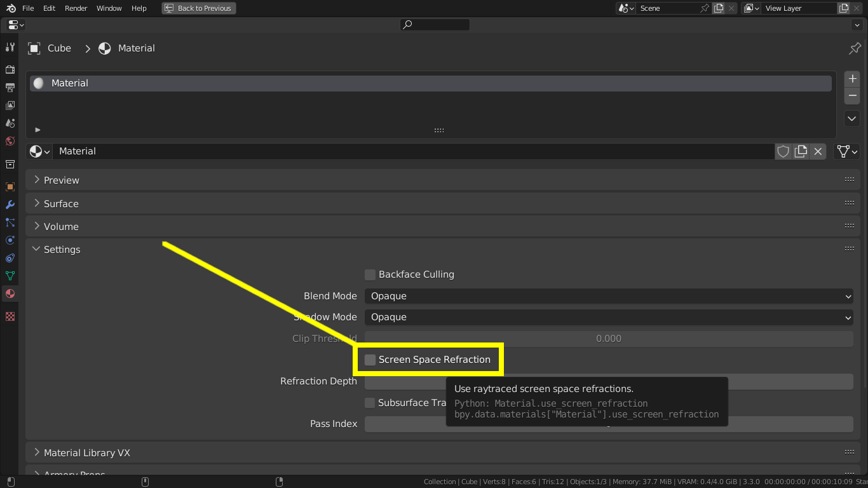The height and width of the screenshot is (488, 868).
Task: Duplicate the material via copy button
Action: [801, 151]
